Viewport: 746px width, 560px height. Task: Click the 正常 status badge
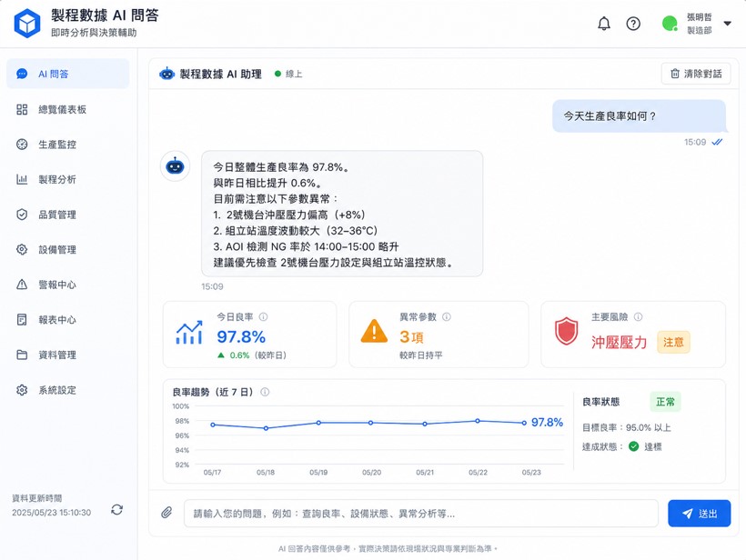pyautogui.click(x=665, y=402)
